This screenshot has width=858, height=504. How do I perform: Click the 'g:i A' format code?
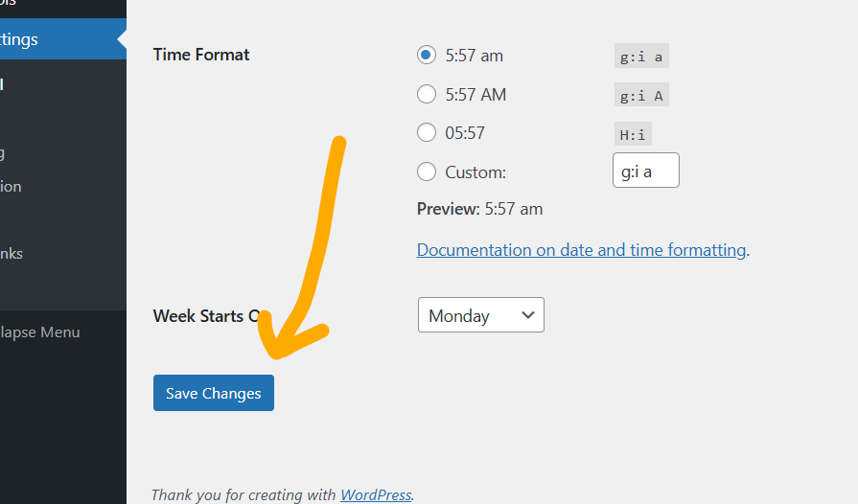click(641, 95)
